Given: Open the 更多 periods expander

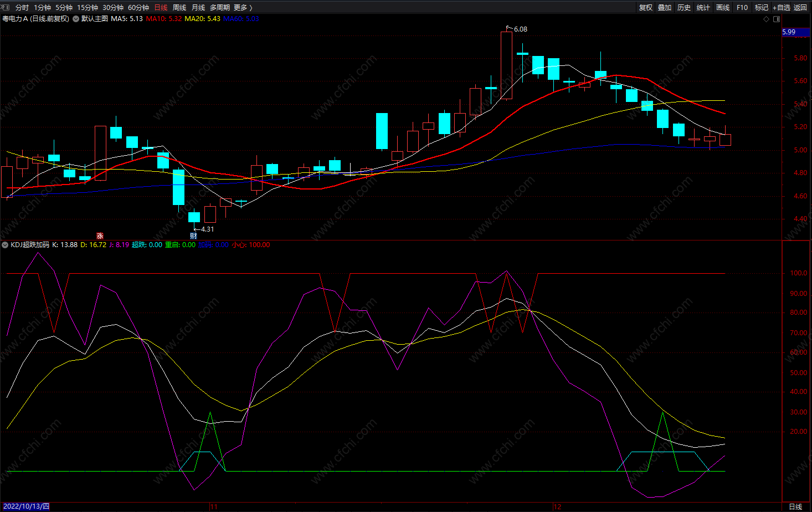Looking at the screenshot, I should coord(243,7).
